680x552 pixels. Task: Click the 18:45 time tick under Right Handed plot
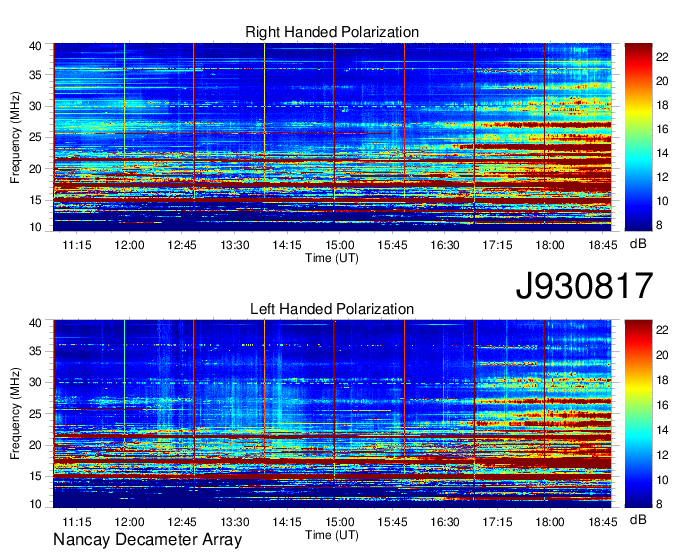coord(602,245)
